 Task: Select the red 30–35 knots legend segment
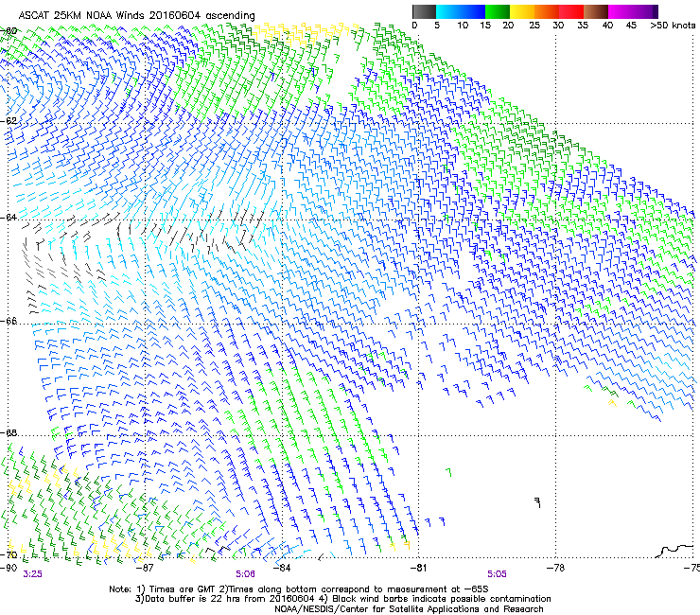click(x=571, y=11)
